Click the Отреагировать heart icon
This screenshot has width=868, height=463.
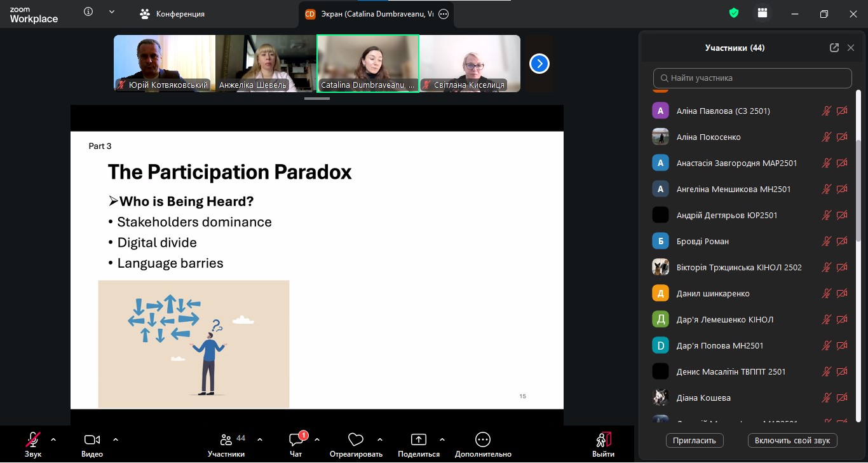point(356,440)
